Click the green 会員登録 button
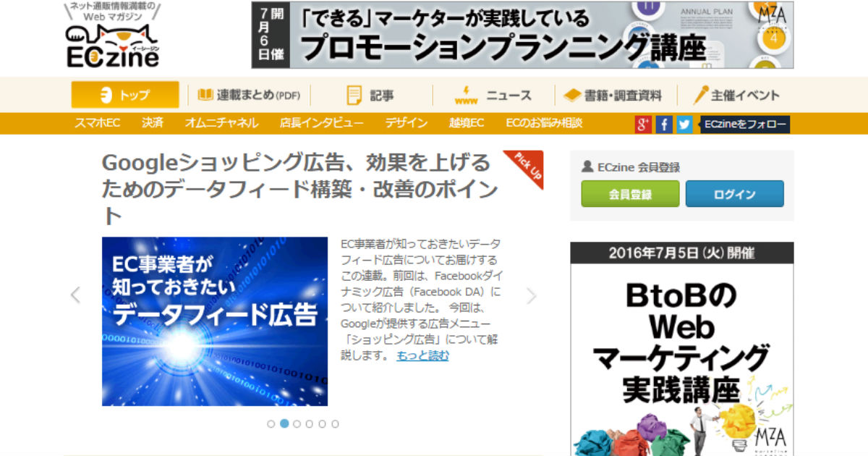This screenshot has width=868, height=456. click(x=630, y=194)
